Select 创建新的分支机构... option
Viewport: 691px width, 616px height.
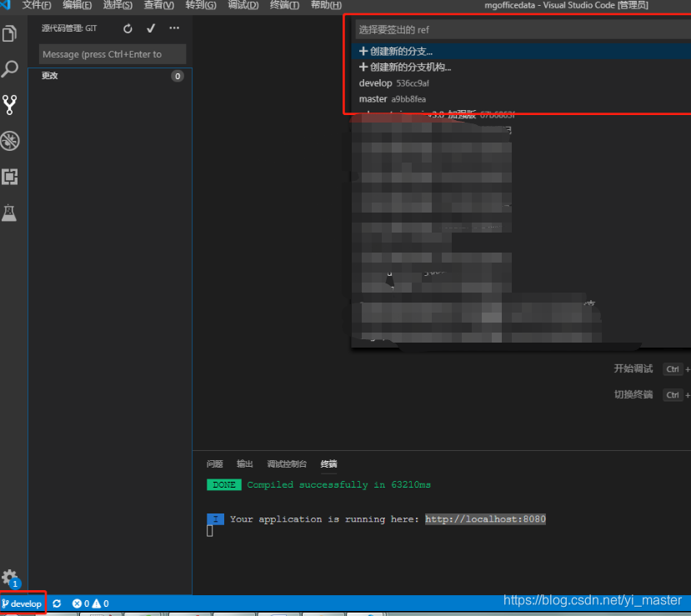[x=522, y=67]
